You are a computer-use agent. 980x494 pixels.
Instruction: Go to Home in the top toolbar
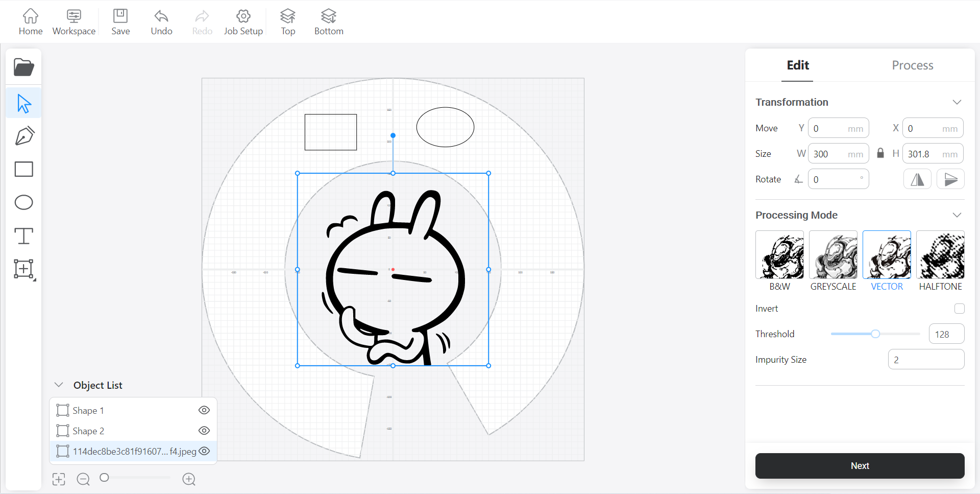pos(31,22)
